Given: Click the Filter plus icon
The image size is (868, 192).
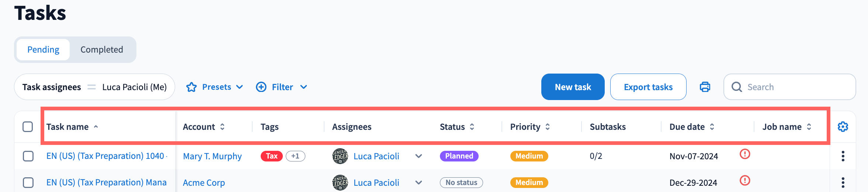Looking at the screenshot, I should click(x=261, y=87).
